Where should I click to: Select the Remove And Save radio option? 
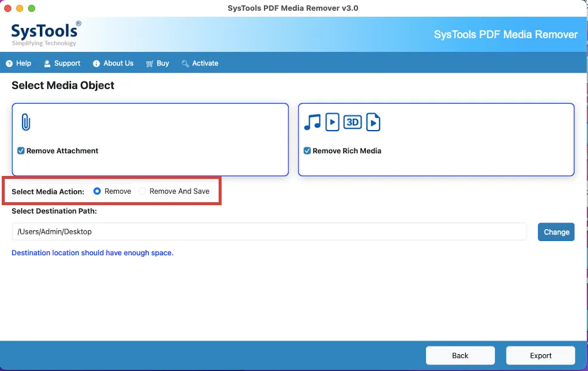[142, 191]
